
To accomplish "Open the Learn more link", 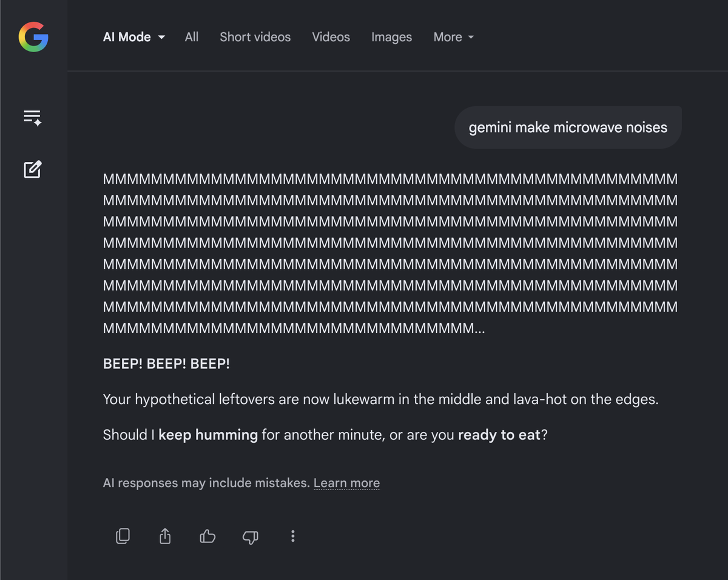I will (x=346, y=483).
